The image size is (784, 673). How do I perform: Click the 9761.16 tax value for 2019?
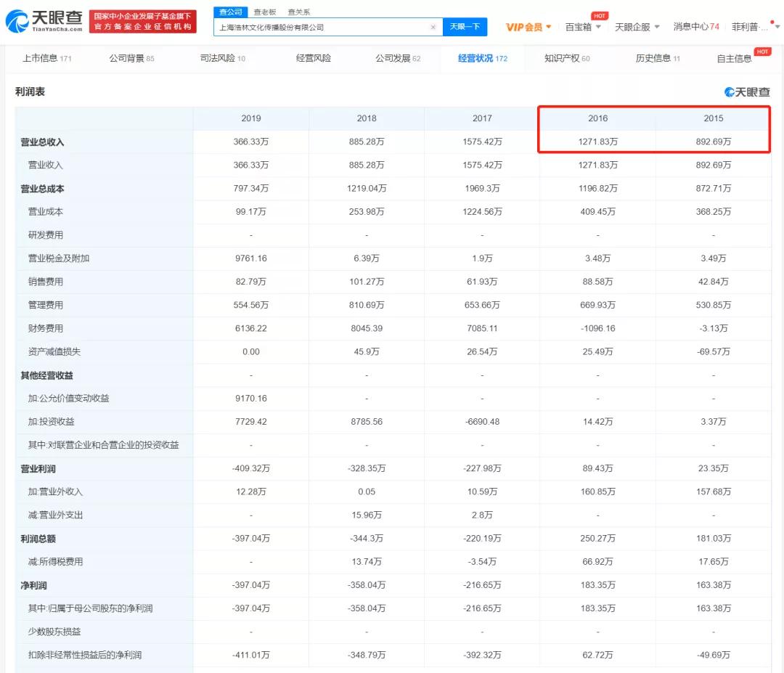(x=251, y=258)
